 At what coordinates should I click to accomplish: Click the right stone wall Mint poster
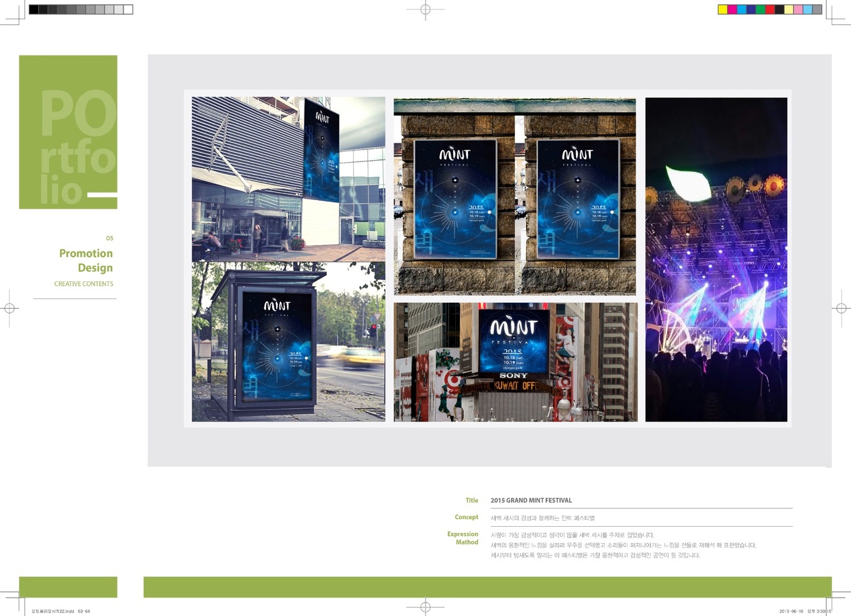click(x=577, y=199)
